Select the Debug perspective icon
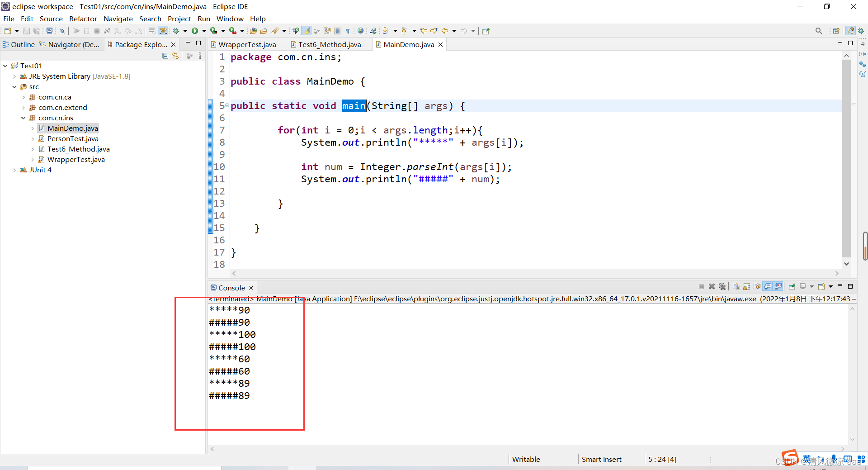Image resolution: width=868 pixels, height=470 pixels. coord(861,31)
